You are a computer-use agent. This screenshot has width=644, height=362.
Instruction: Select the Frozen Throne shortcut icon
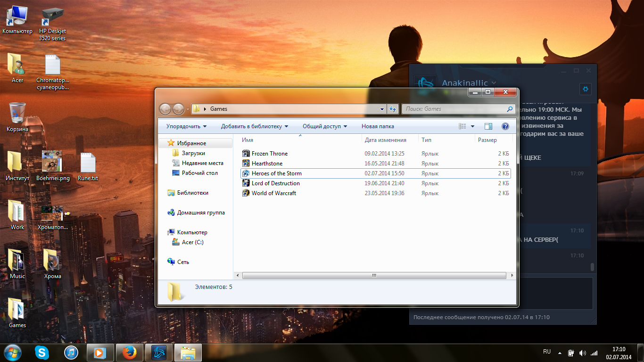(246, 154)
